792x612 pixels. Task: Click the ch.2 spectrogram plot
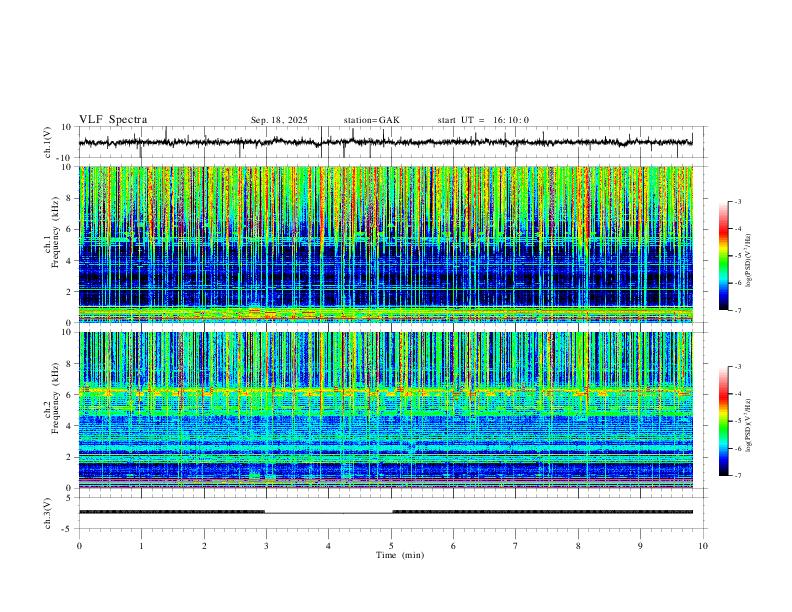click(x=386, y=410)
